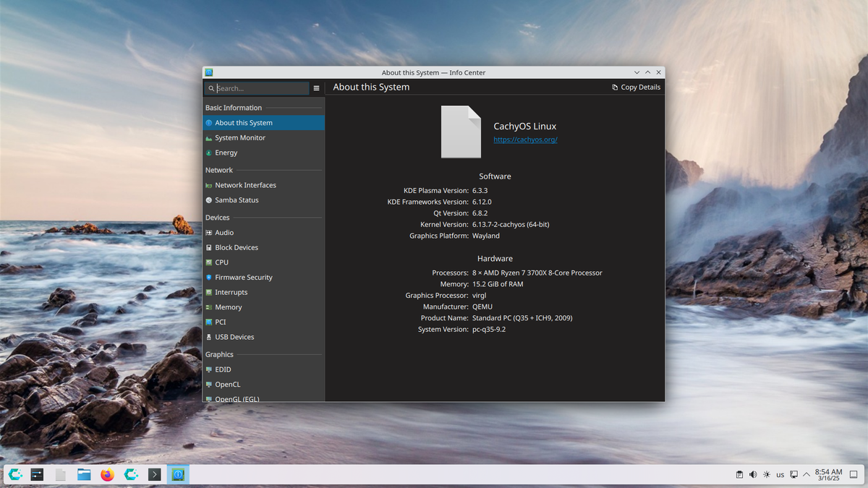Click Manufacturer value QEMU
The height and width of the screenshot is (488, 868).
[482, 307]
